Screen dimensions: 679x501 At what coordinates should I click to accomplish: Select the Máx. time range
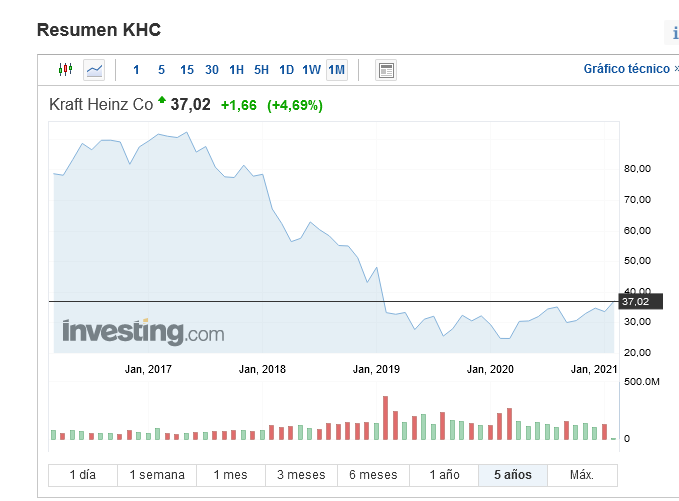coord(582,475)
